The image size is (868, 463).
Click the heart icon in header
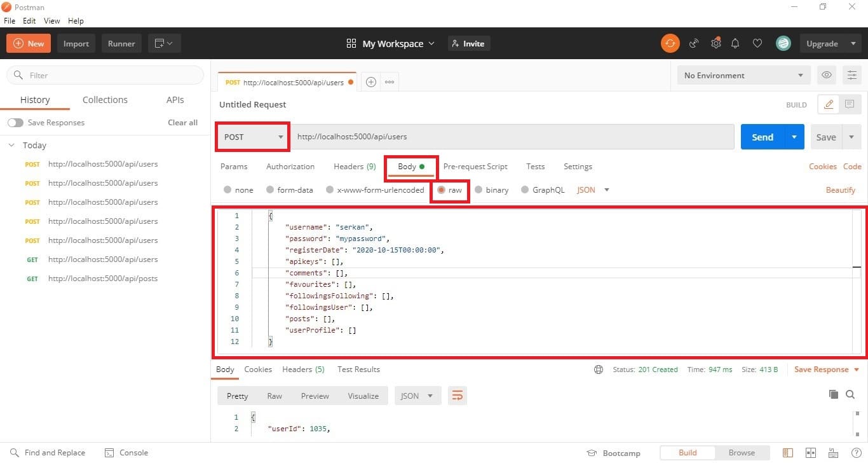coord(757,43)
